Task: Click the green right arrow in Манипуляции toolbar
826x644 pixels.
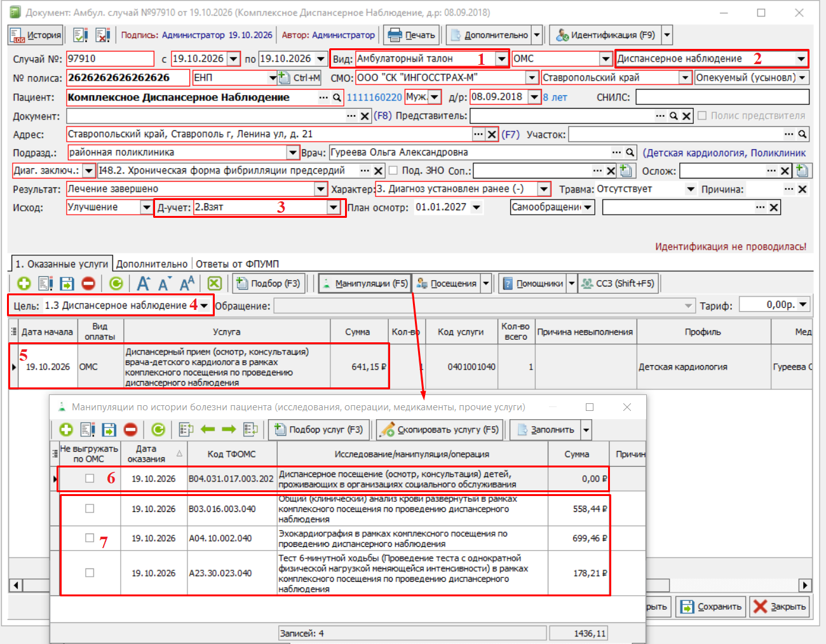Action: (229, 430)
